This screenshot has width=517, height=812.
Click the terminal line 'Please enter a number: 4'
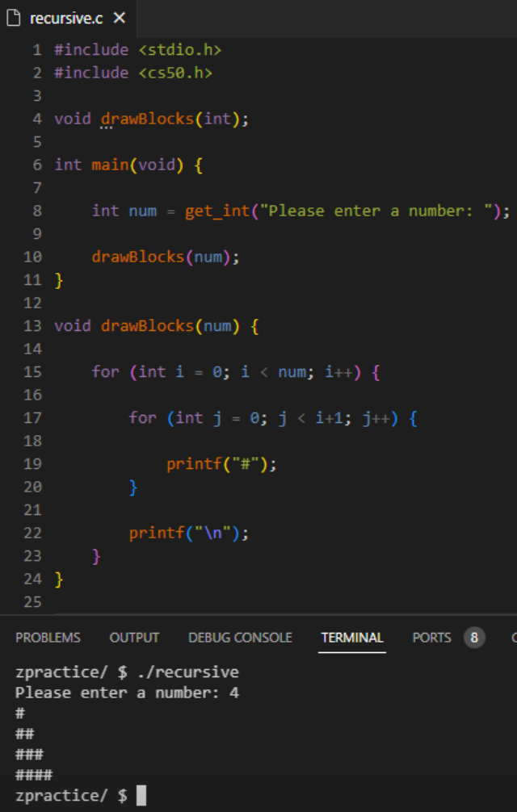point(128,693)
